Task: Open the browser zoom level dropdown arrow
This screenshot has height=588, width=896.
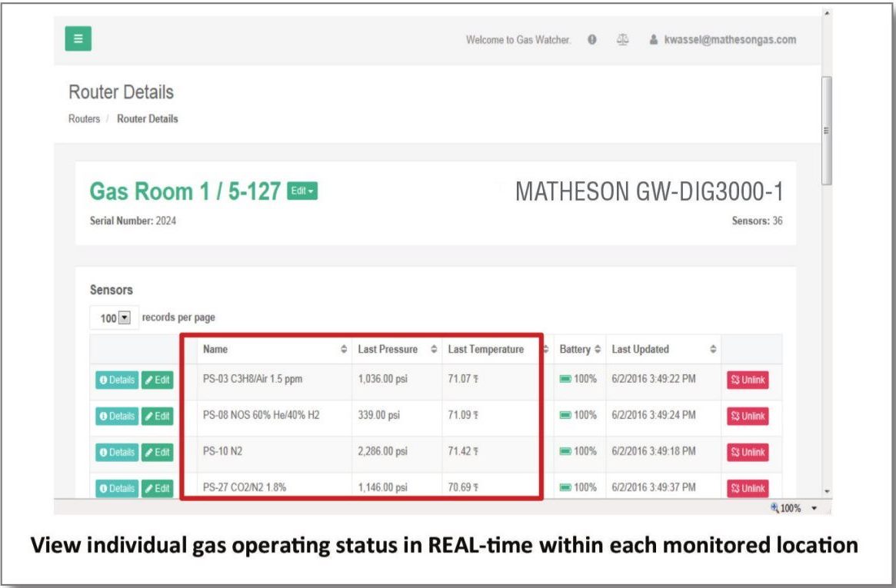Action: [814, 508]
